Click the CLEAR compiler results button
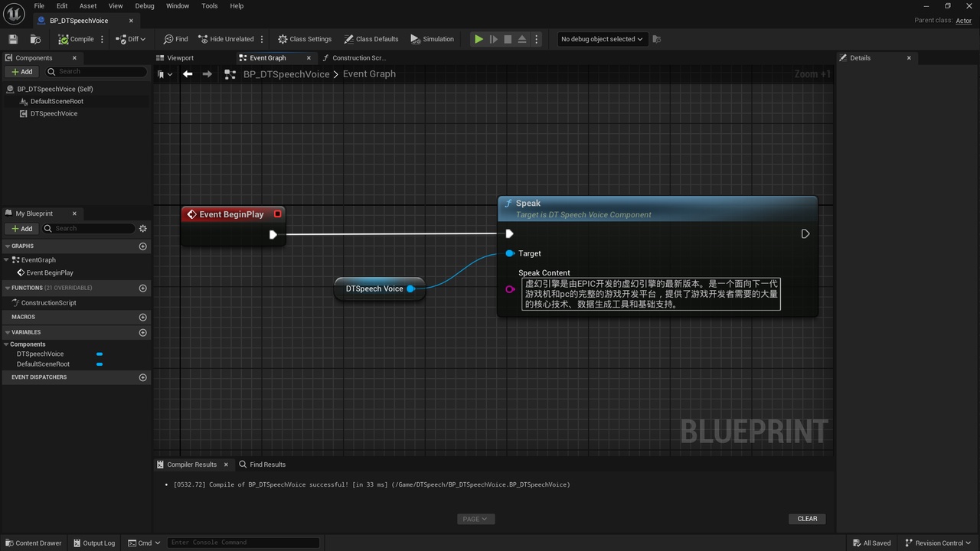 pos(807,519)
